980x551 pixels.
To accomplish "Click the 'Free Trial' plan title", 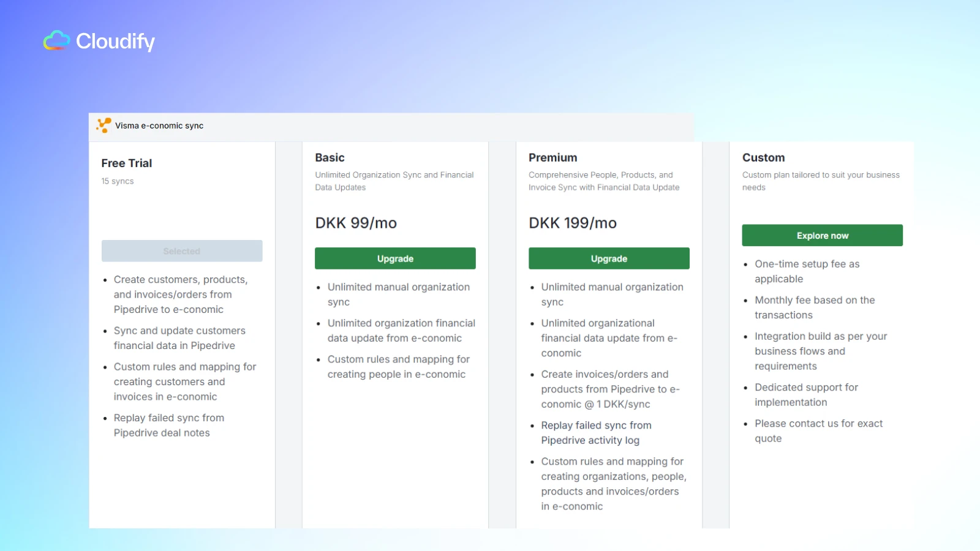I will (x=127, y=163).
